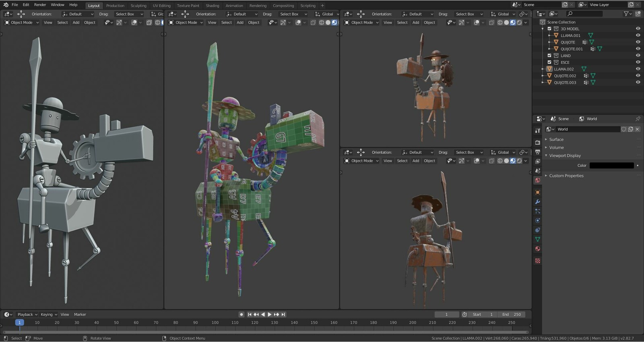The width and height of the screenshot is (644, 342).
Task: Jump to the previous keyframe
Action: coord(256,315)
